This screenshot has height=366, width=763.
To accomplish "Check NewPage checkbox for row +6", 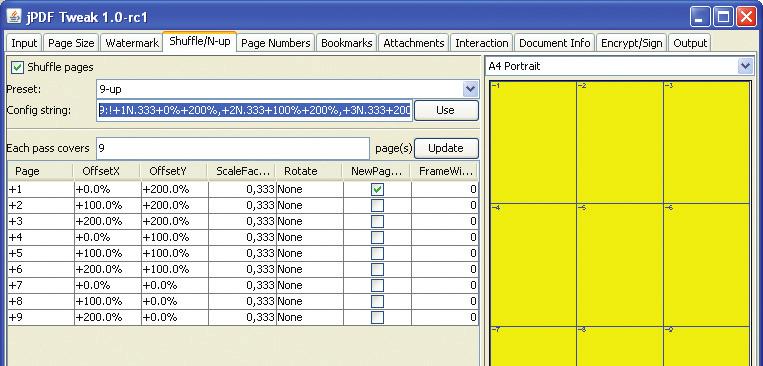I will click(377, 269).
